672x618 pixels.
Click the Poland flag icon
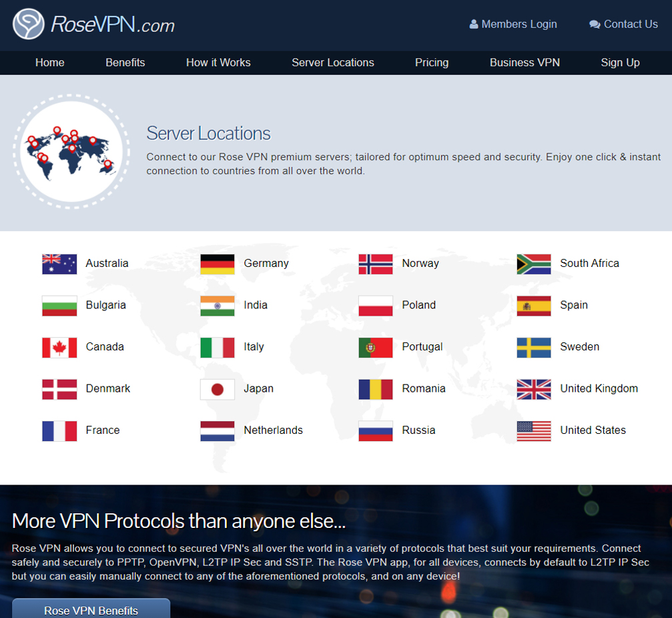point(376,306)
